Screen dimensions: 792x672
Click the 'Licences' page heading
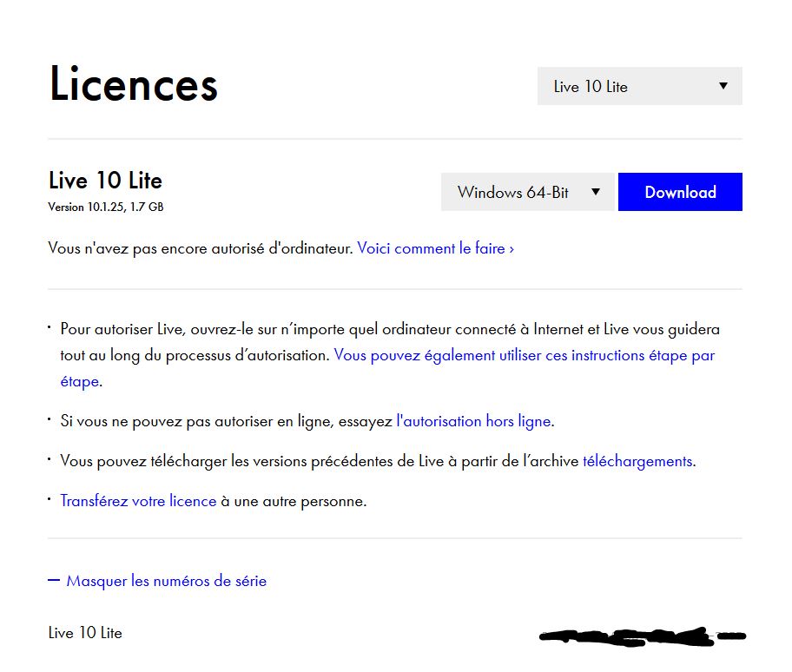[x=134, y=84]
